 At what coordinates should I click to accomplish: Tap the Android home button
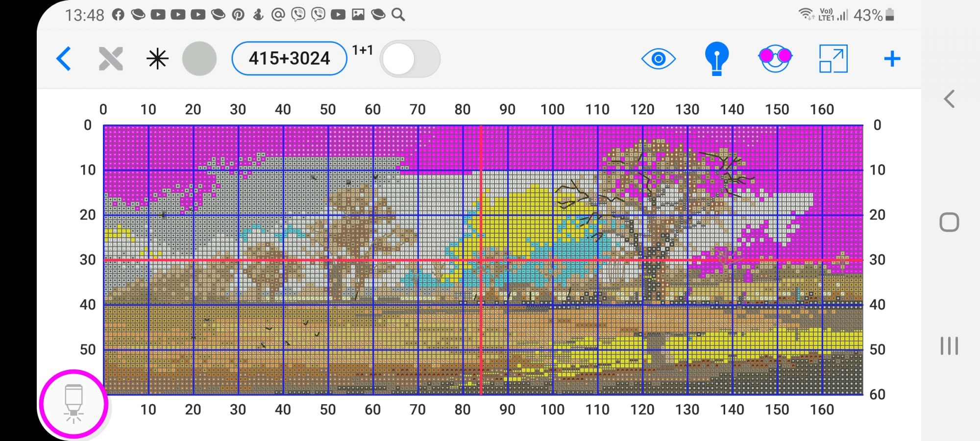click(949, 222)
